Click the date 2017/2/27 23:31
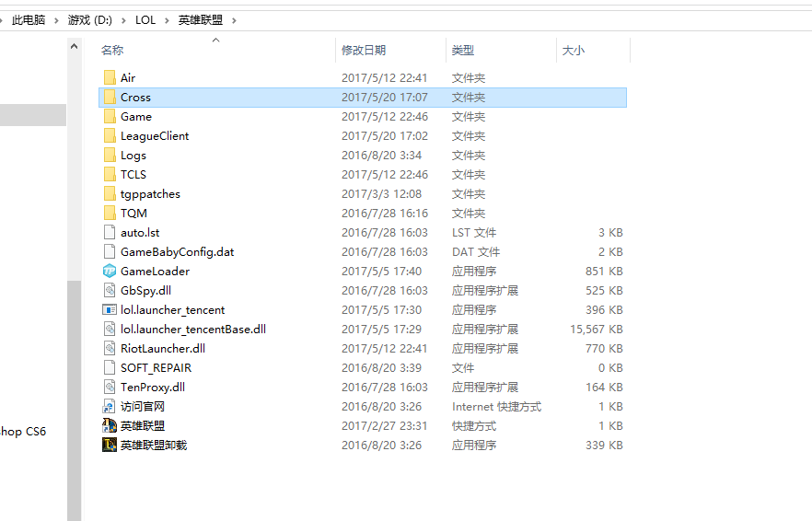The height and width of the screenshot is (521, 812). point(385,426)
